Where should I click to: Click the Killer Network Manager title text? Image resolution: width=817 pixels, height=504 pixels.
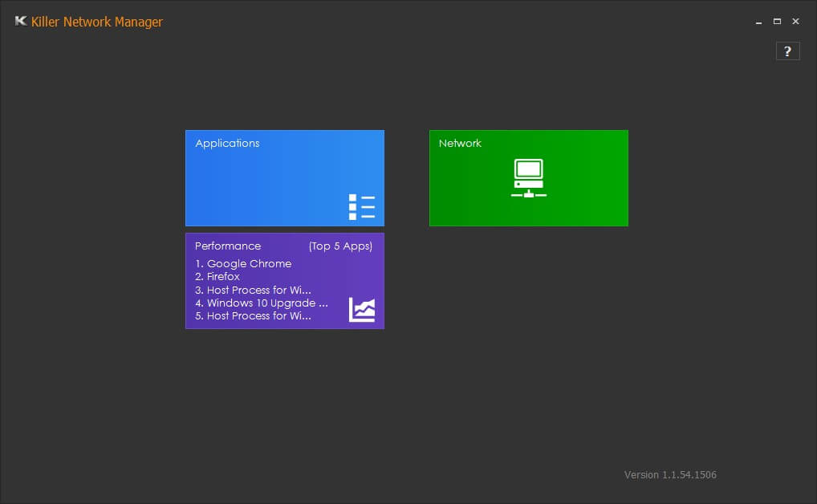[96, 22]
